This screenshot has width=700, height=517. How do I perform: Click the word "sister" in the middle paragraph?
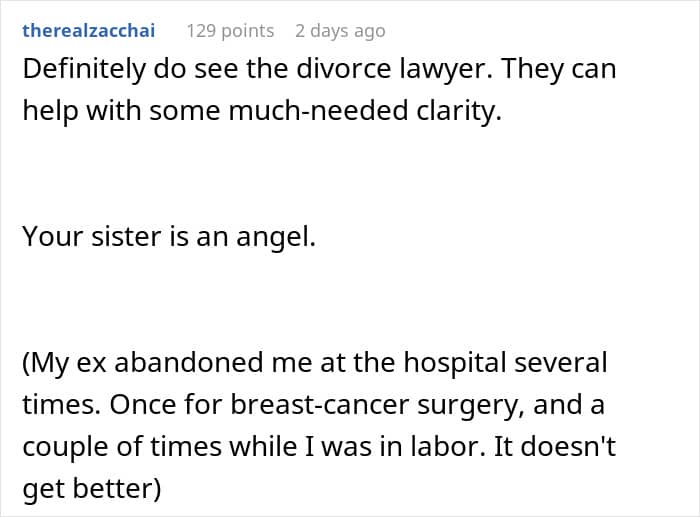pos(126,236)
